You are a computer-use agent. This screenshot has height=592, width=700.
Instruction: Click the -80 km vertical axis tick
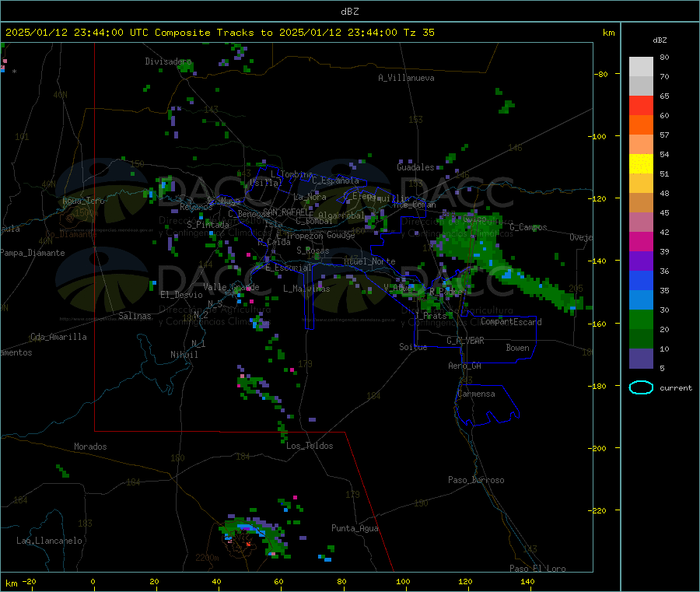601,74
